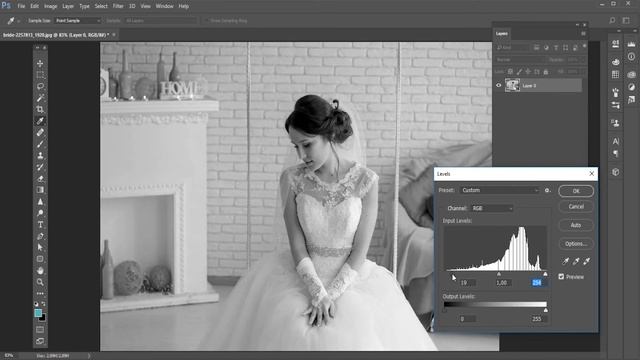Open the Window menu
This screenshot has width=640, height=360.
[x=164, y=6]
